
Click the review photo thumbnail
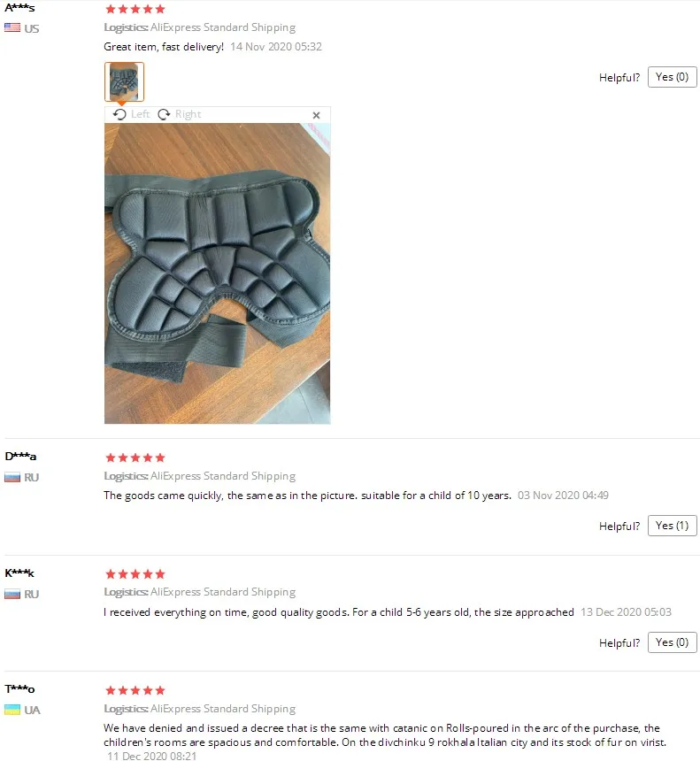click(x=124, y=81)
